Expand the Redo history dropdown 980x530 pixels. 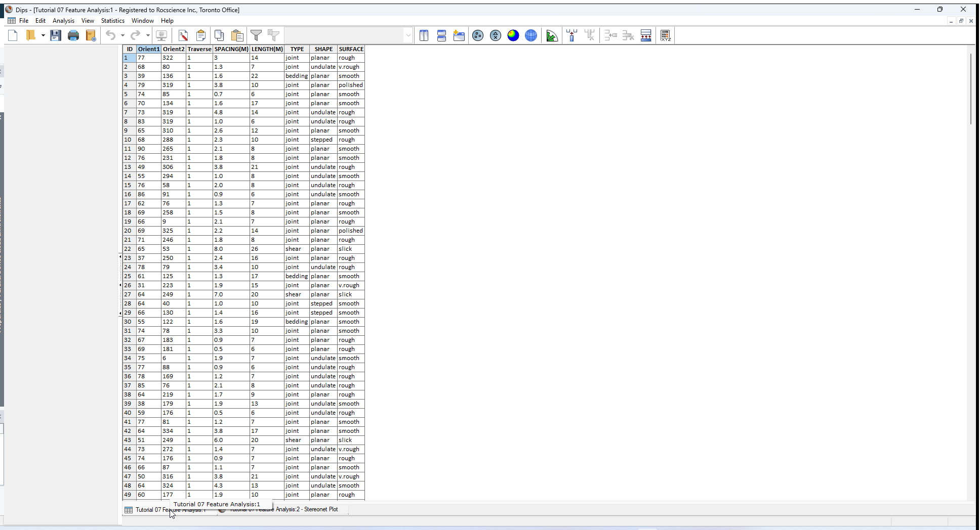point(148,35)
